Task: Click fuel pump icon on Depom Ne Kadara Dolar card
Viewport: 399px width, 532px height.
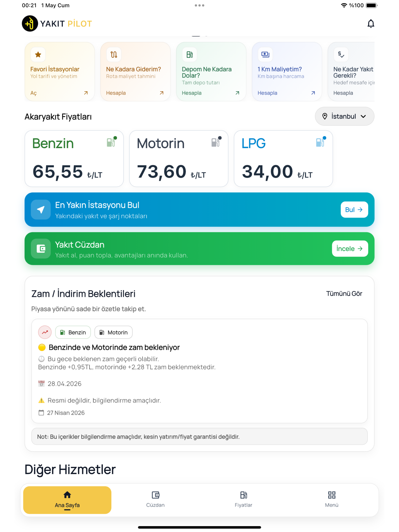Action: coord(189,55)
